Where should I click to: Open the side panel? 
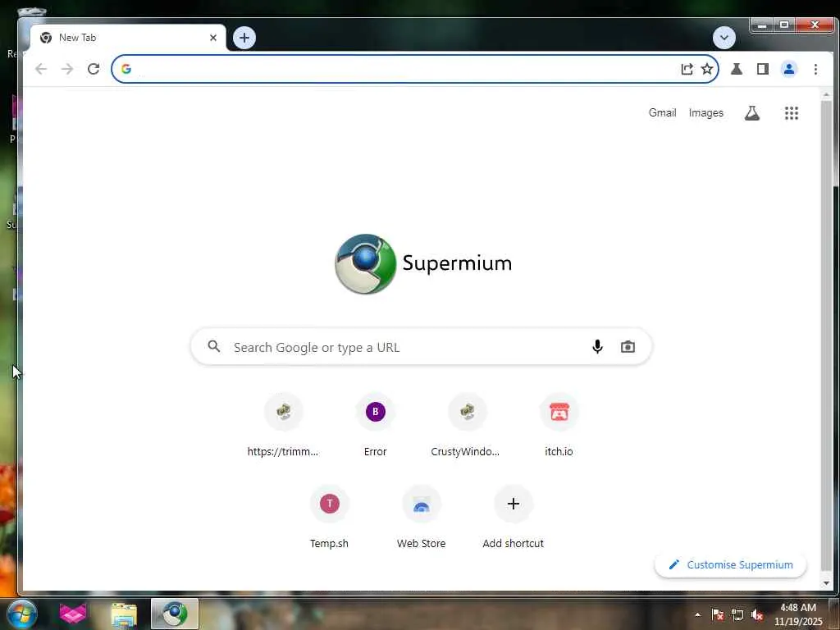[x=763, y=69]
